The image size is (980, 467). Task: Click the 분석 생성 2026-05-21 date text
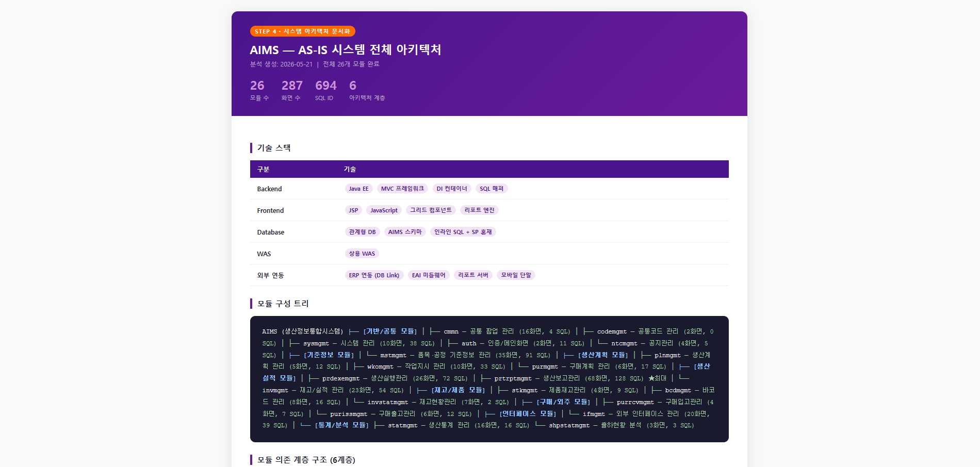point(281,64)
